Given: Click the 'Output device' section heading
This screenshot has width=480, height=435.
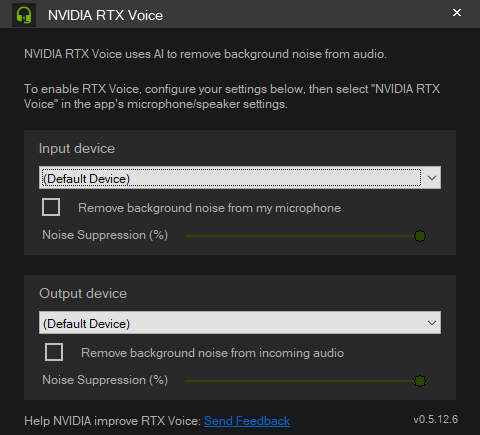Looking at the screenshot, I should [x=83, y=294].
